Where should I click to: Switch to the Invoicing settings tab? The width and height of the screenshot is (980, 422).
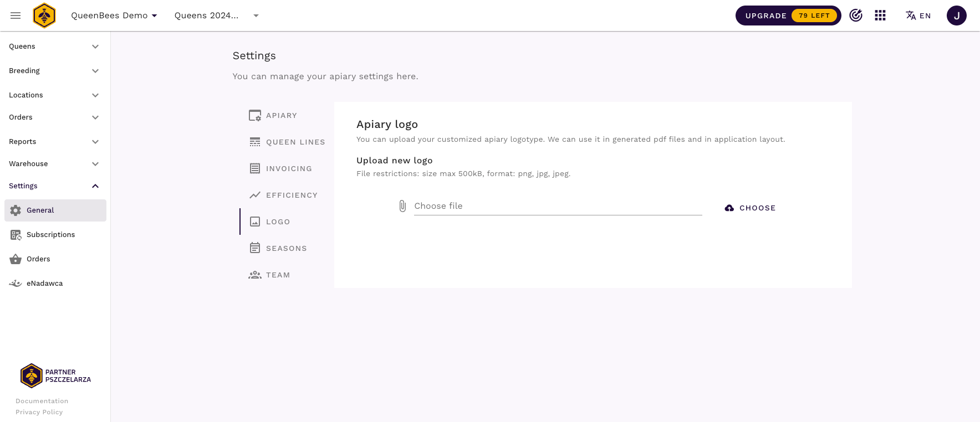[x=288, y=169]
